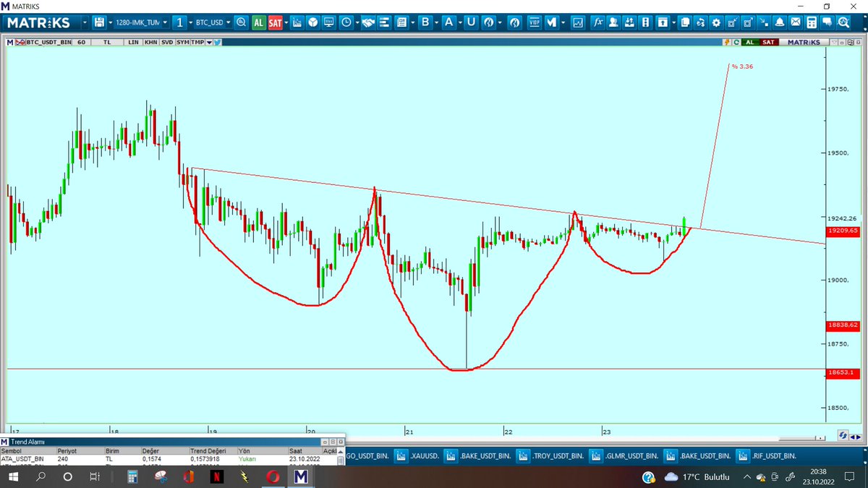The height and width of the screenshot is (488, 868).
Task: Open the settings gear icon
Action: pyautogui.click(x=716, y=22)
